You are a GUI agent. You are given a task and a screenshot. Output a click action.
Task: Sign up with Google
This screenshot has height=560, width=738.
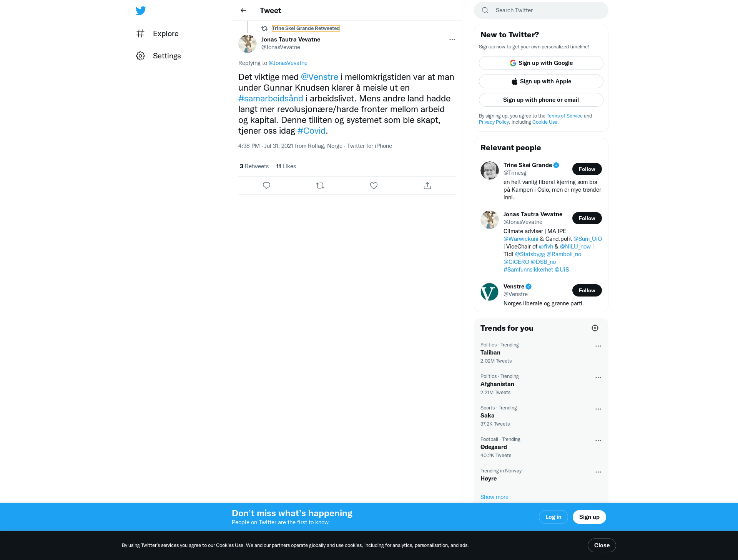541,63
